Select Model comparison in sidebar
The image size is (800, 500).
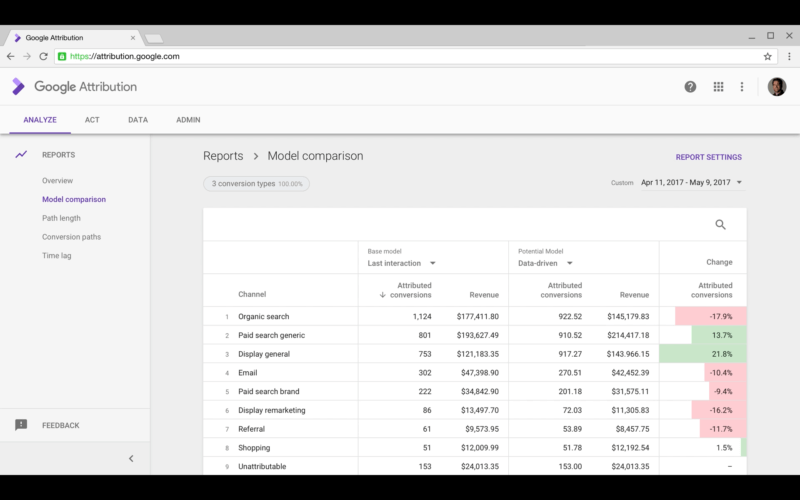click(x=74, y=199)
